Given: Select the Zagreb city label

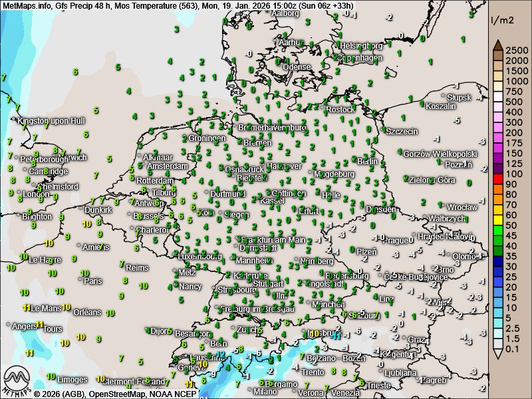Looking at the screenshot, I should pyautogui.click(x=434, y=380).
